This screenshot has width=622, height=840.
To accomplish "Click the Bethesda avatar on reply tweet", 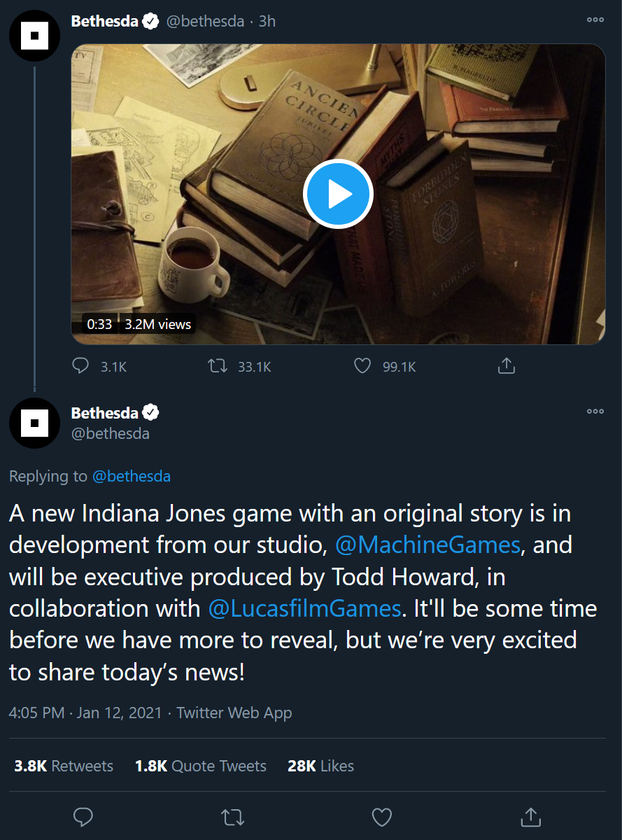I will click(34, 423).
